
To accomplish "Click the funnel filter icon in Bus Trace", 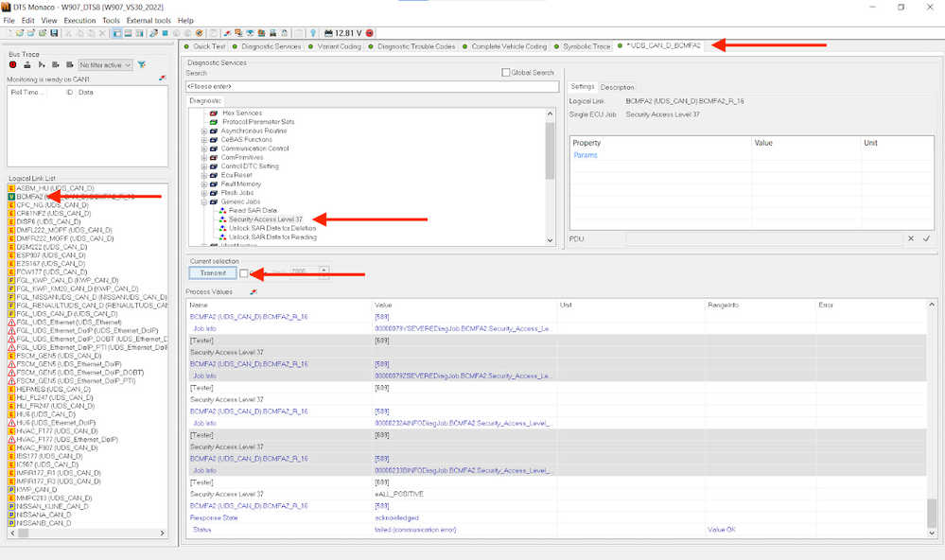I will 142,64.
